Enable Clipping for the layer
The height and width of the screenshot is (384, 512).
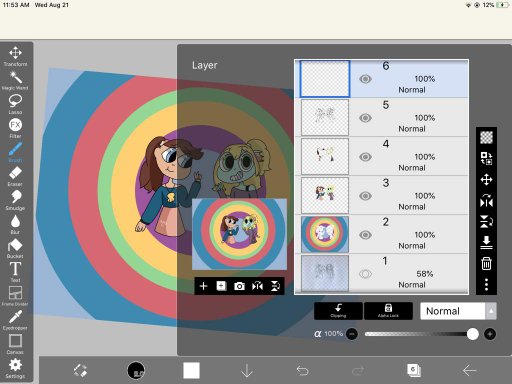tap(338, 311)
